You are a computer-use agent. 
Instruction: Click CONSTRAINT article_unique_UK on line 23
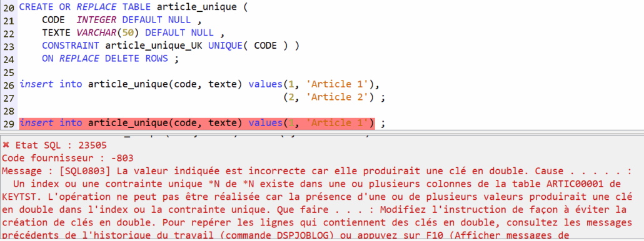pos(122,46)
